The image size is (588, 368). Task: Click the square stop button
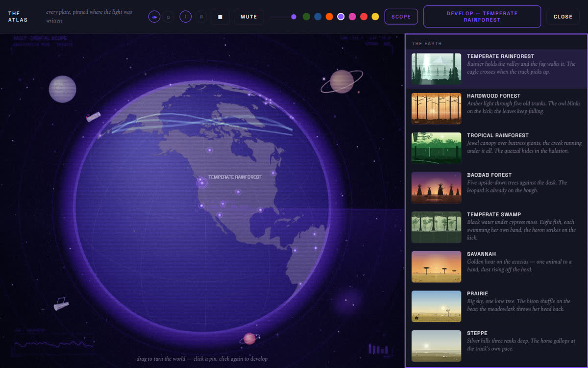pos(220,17)
